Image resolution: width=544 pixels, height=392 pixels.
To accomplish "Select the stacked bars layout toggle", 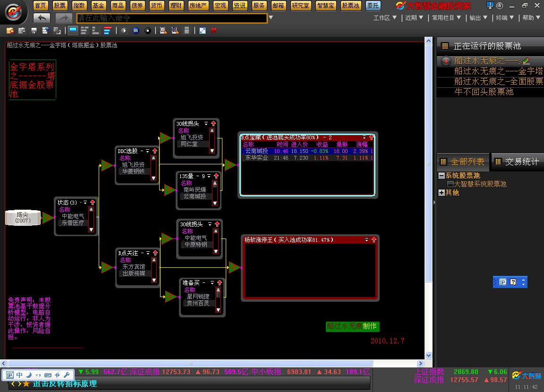I will (84, 31).
